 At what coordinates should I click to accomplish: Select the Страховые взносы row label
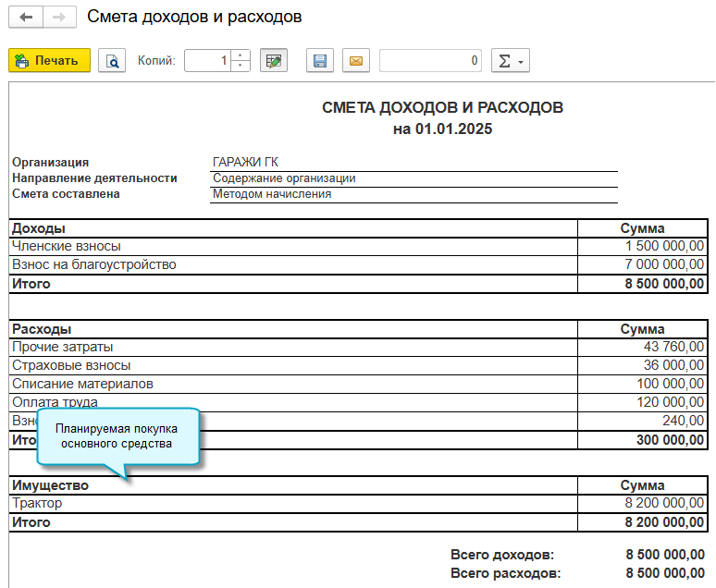point(71,365)
